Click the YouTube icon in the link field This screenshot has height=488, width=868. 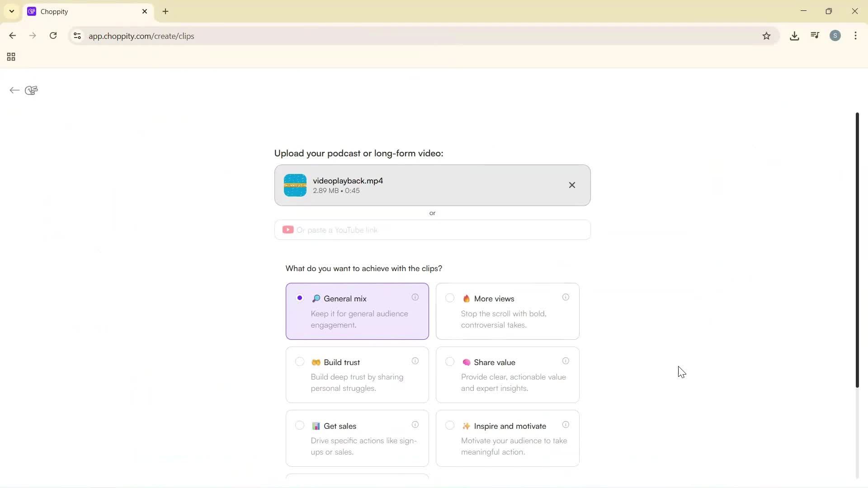(288, 230)
